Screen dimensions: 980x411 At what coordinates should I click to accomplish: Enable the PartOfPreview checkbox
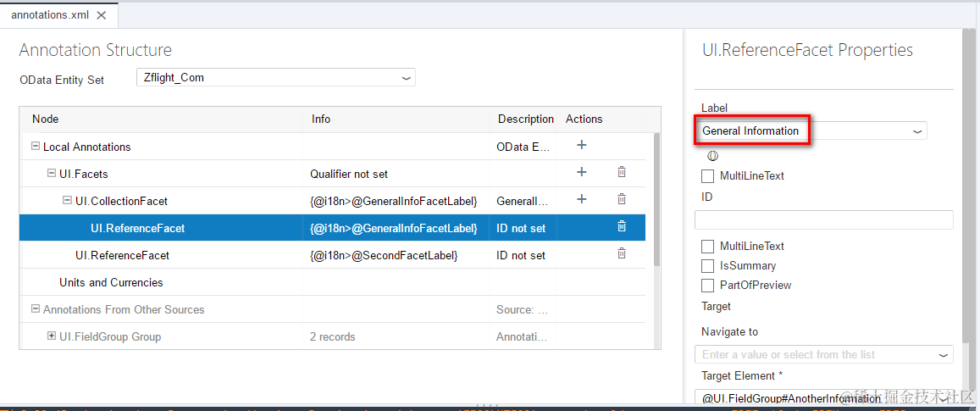click(707, 286)
